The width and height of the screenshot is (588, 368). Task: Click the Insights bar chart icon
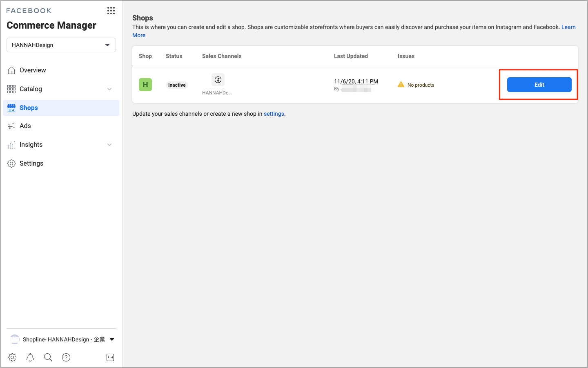(11, 145)
